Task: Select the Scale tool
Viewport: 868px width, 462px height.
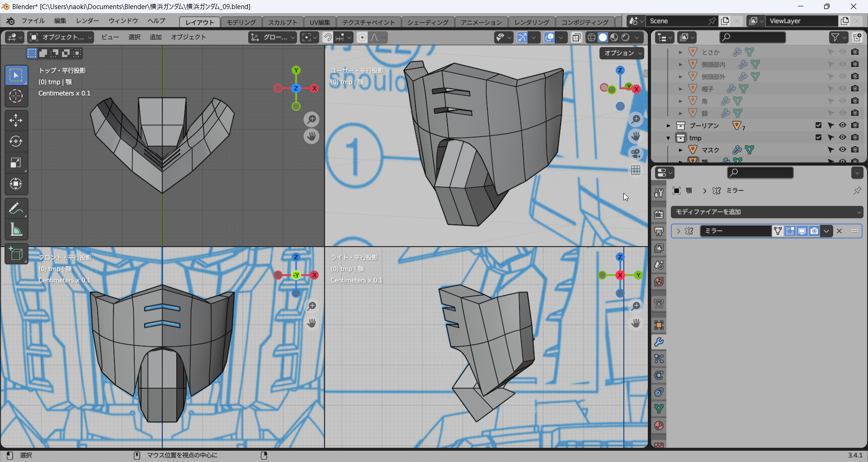Action: tap(16, 163)
